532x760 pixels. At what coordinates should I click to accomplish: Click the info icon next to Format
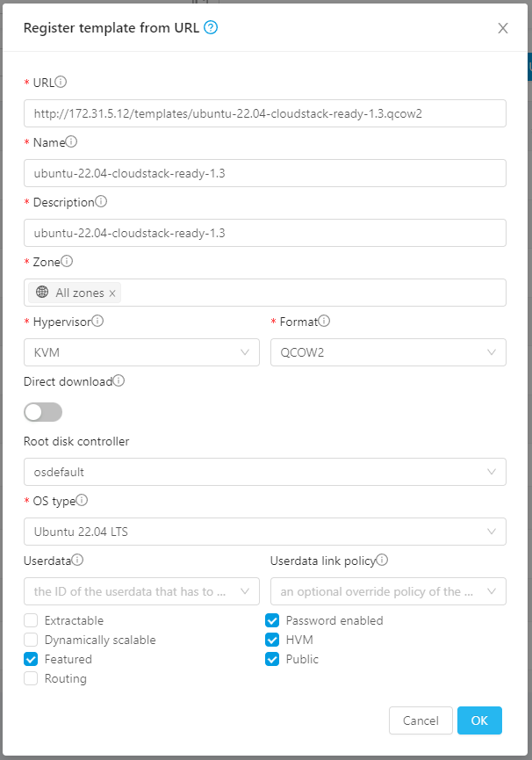(324, 321)
